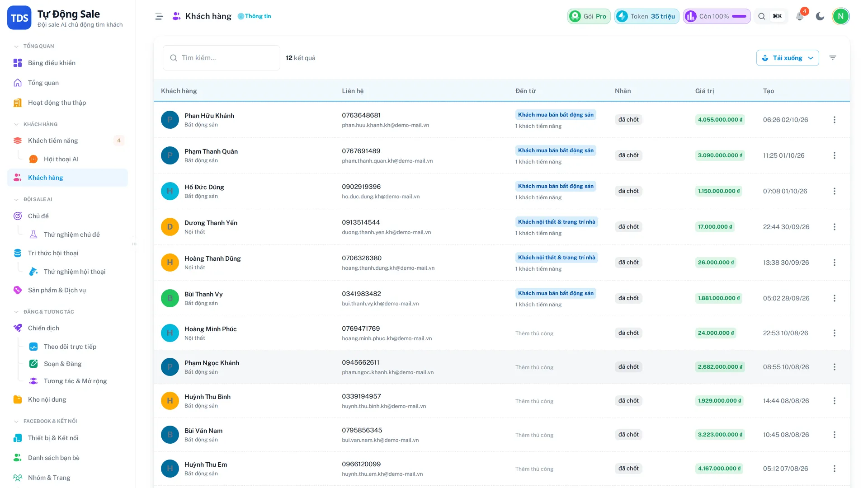This screenshot has height=488, width=868.
Task: Open Phạm Thanh Quân customer name
Action: tap(211, 151)
